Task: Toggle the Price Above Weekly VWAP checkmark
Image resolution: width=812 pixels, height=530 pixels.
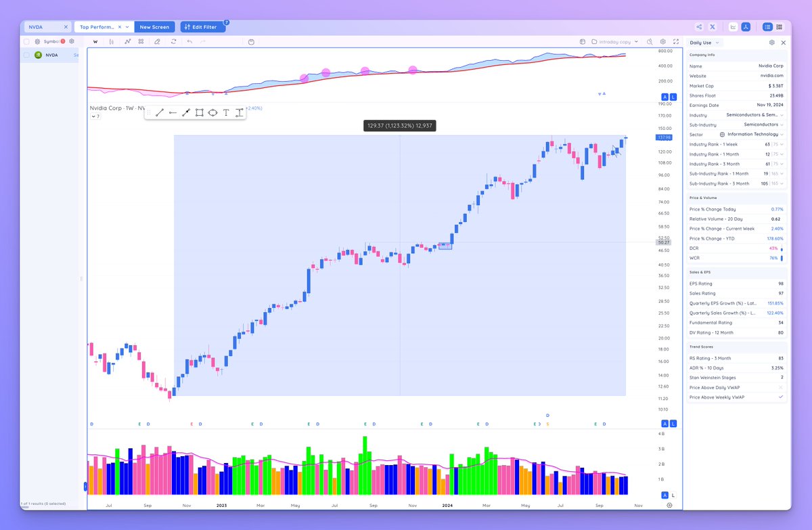Action: click(780, 397)
